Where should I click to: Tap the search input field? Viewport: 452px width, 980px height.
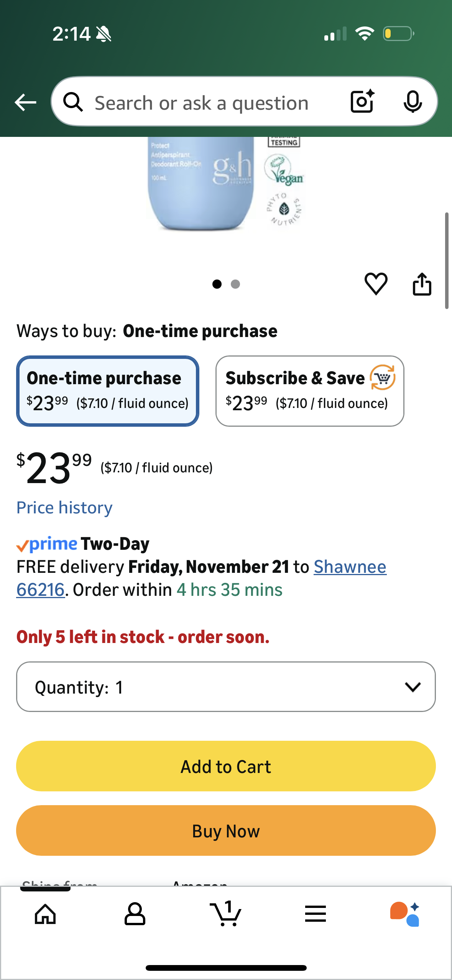[x=215, y=103]
